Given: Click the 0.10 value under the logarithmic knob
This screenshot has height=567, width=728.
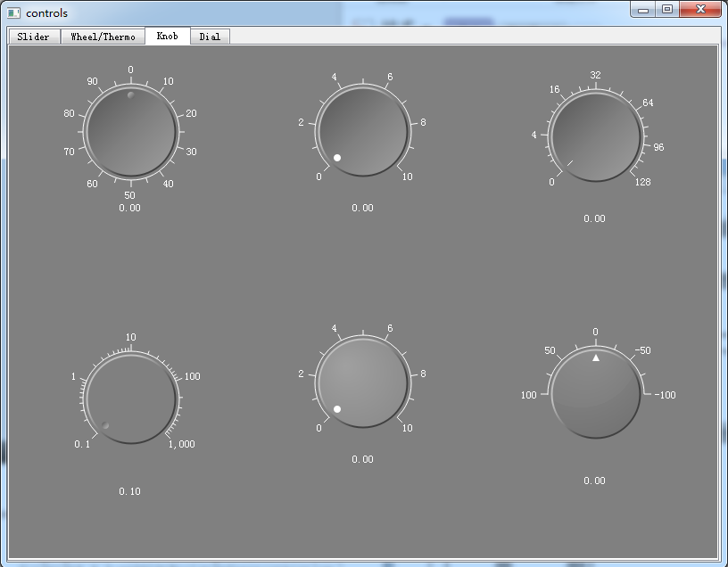Looking at the screenshot, I should tap(129, 491).
